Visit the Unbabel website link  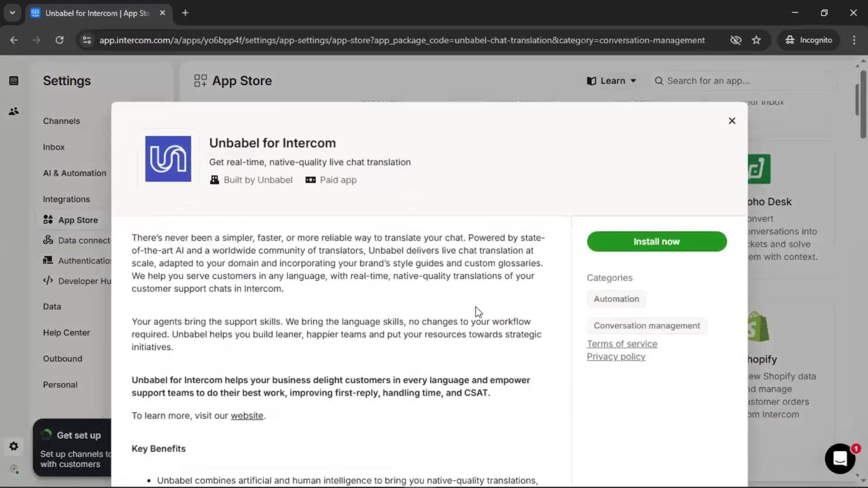click(247, 416)
